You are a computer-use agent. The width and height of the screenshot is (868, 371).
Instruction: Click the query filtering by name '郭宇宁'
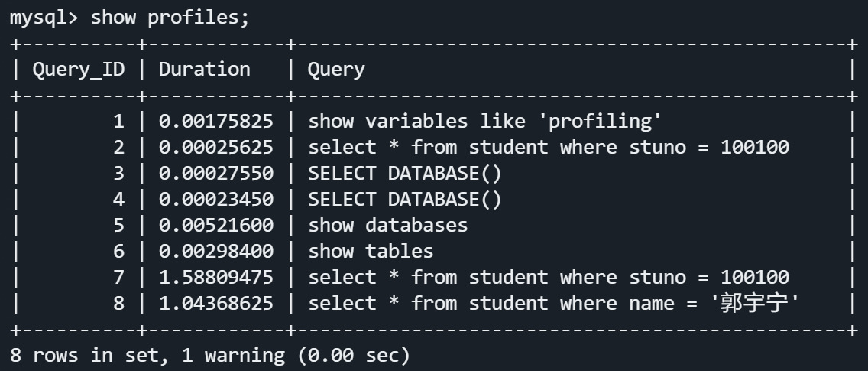[x=554, y=304]
